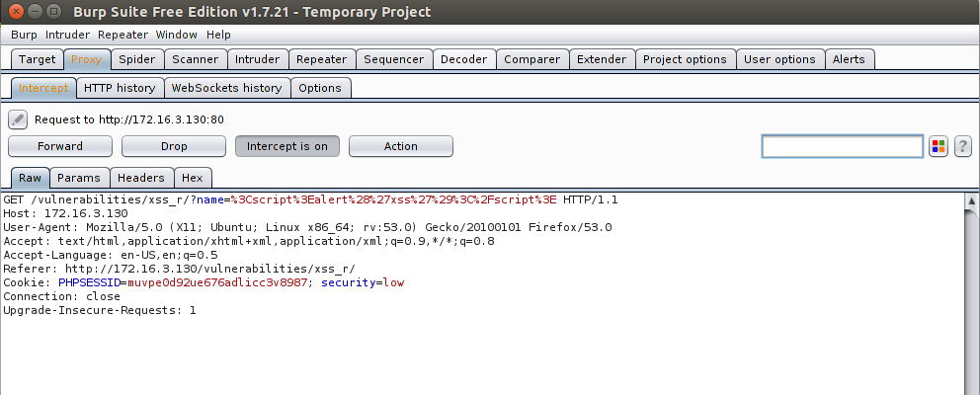
Task: Open the User options tab
Action: pyautogui.click(x=779, y=59)
